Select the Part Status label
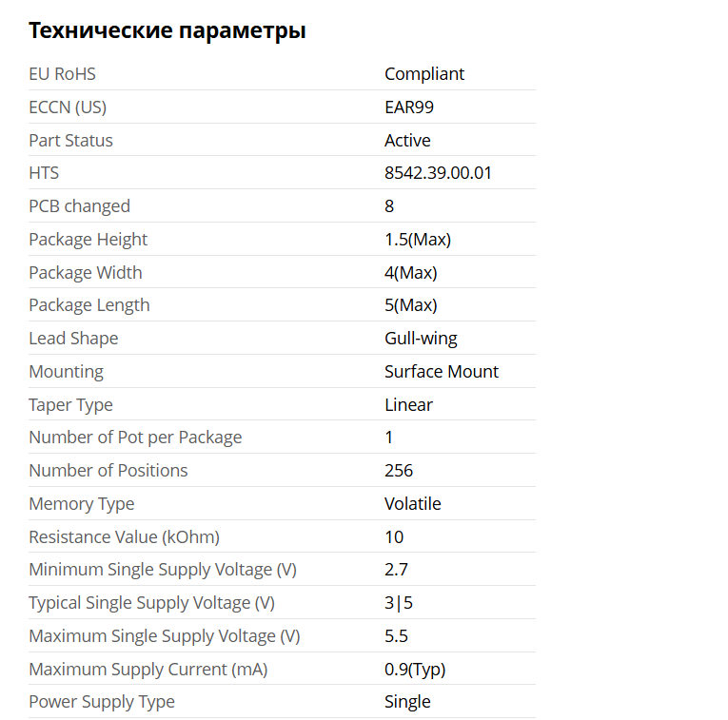This screenshot has width=728, height=720. click(70, 141)
